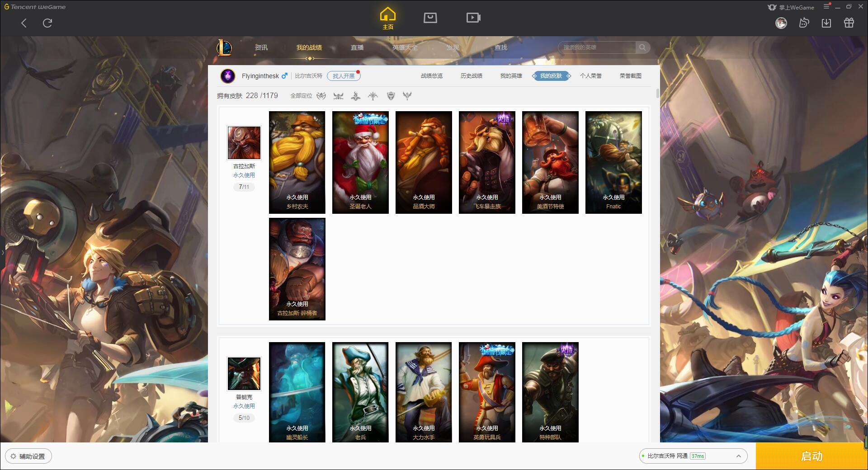
Task: Open 辅助设置 assist settings
Action: (28, 456)
